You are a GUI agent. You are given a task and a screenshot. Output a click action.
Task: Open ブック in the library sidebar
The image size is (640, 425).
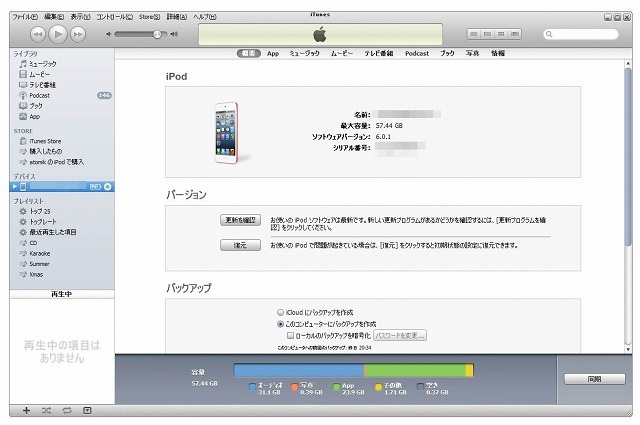point(62,106)
